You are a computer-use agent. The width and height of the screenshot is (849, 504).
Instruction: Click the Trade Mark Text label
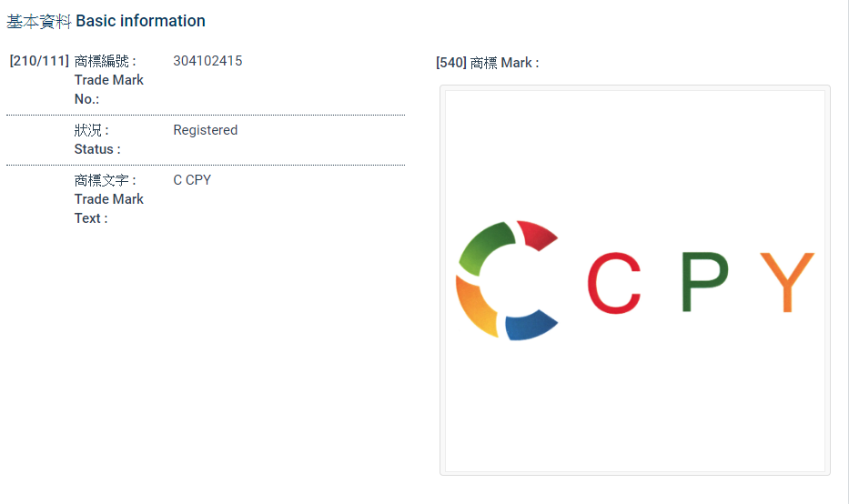pos(108,208)
